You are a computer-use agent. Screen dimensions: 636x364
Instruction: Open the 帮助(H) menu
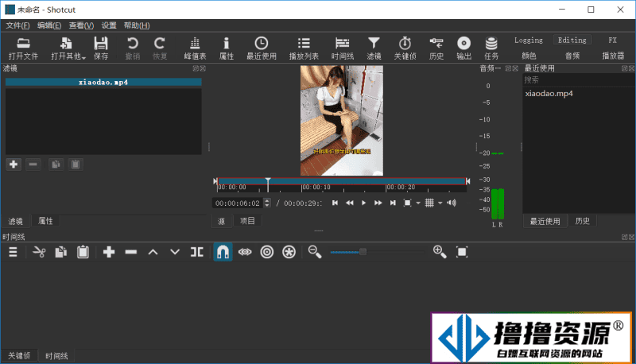[x=137, y=25]
